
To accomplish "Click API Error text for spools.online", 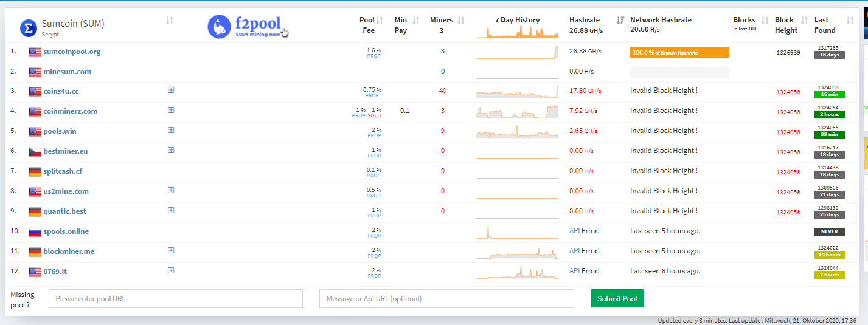I will click(585, 231).
